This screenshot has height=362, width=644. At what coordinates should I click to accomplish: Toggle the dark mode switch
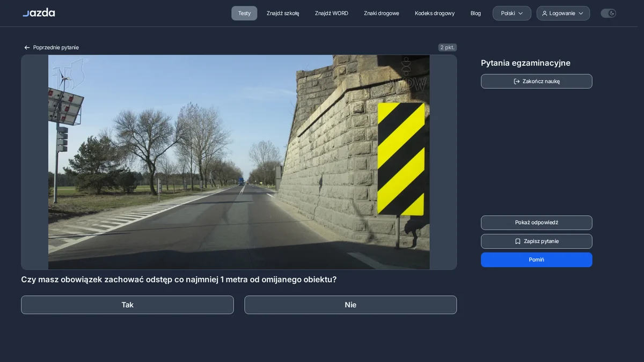608,13
